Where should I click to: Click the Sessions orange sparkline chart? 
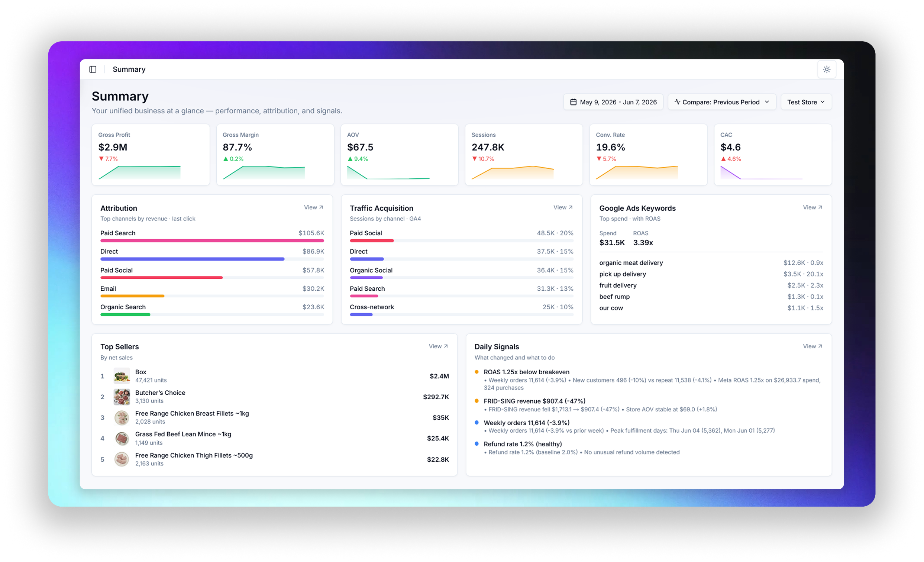(513, 172)
